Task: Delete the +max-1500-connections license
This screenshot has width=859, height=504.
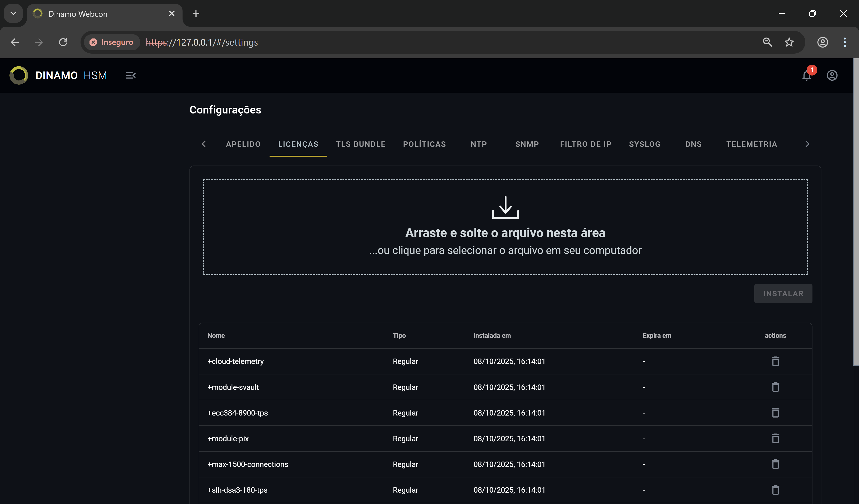Action: [x=775, y=464]
